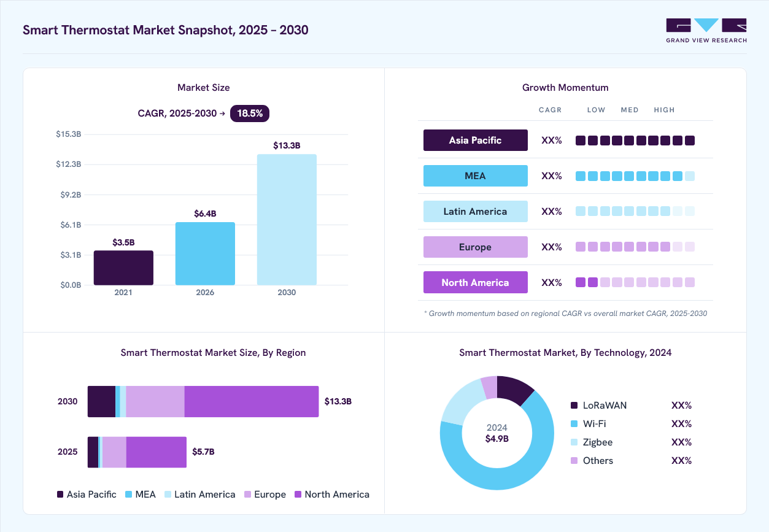The width and height of the screenshot is (769, 532).
Task: Click the XX% value beside Wi-Fi
Action: pyautogui.click(x=681, y=424)
